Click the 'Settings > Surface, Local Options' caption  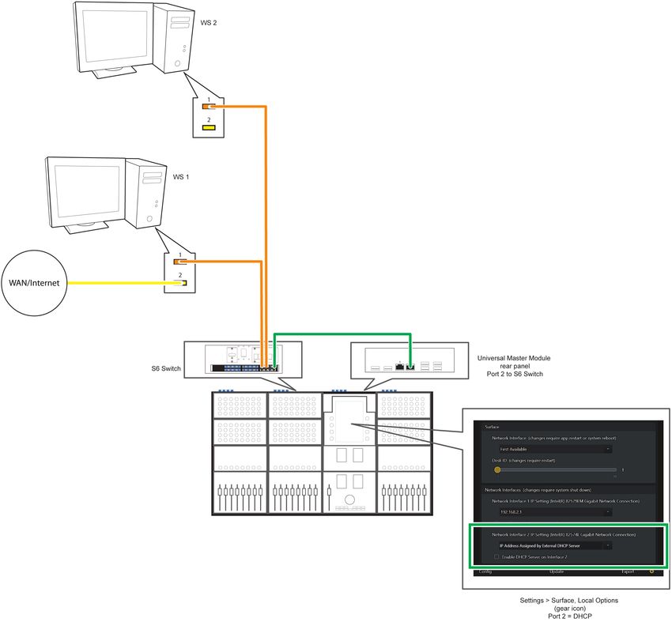coord(569,601)
